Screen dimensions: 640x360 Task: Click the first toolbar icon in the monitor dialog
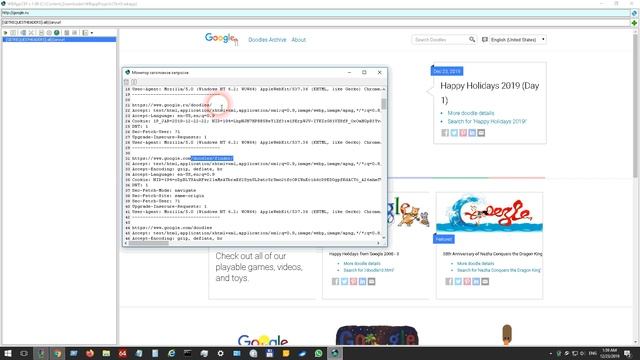click(127, 82)
